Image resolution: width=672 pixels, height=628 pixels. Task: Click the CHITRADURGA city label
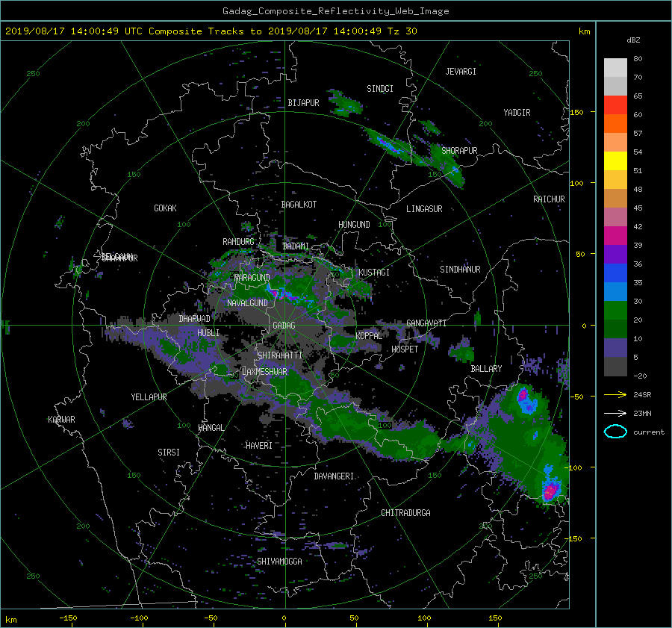tap(405, 513)
